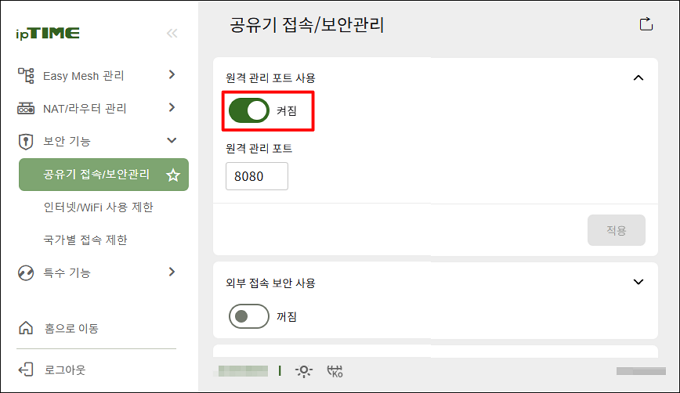
Task: Open 인터넷/WiFi 사용 제한 menu item
Action: click(x=98, y=207)
